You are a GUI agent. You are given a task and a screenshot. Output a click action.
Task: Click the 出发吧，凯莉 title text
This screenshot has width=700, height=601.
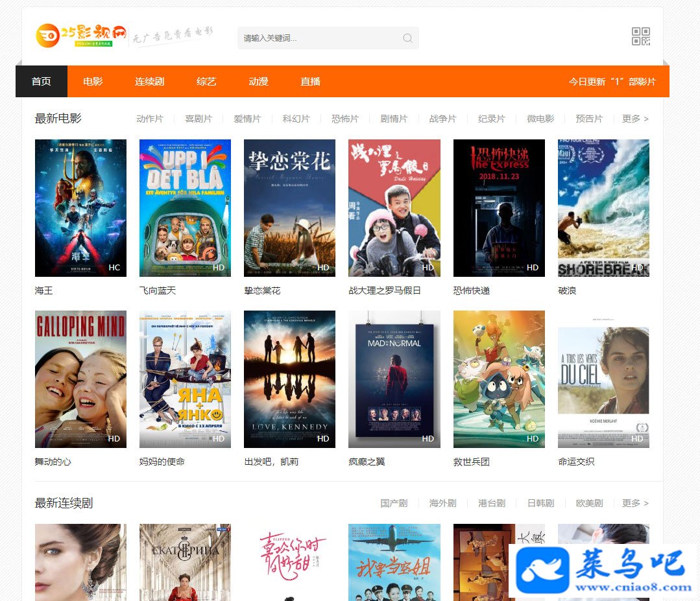271,462
